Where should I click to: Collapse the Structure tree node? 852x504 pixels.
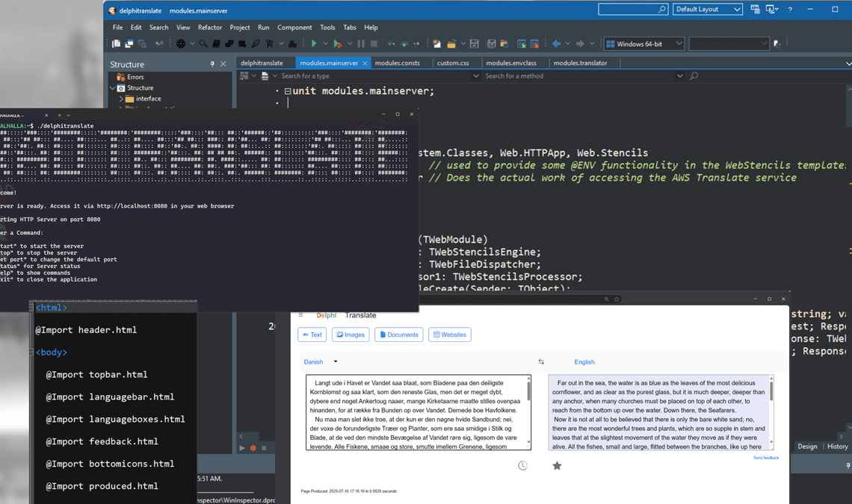[x=114, y=88]
